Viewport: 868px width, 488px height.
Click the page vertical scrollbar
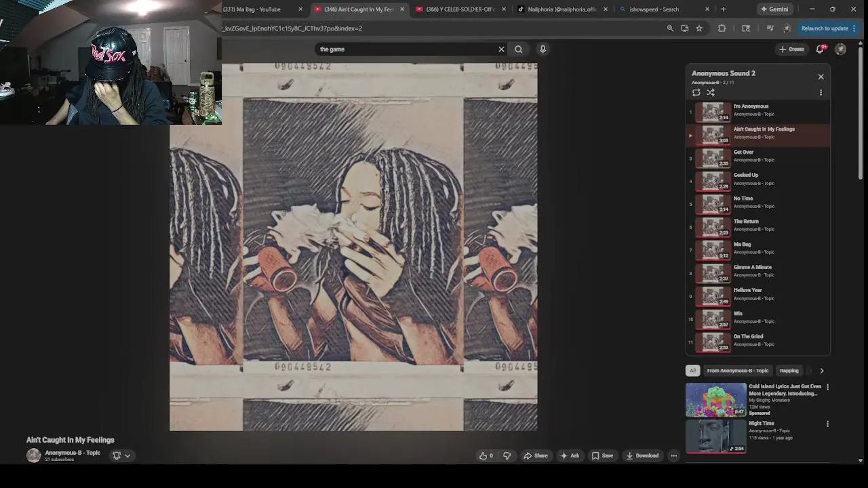click(861, 112)
